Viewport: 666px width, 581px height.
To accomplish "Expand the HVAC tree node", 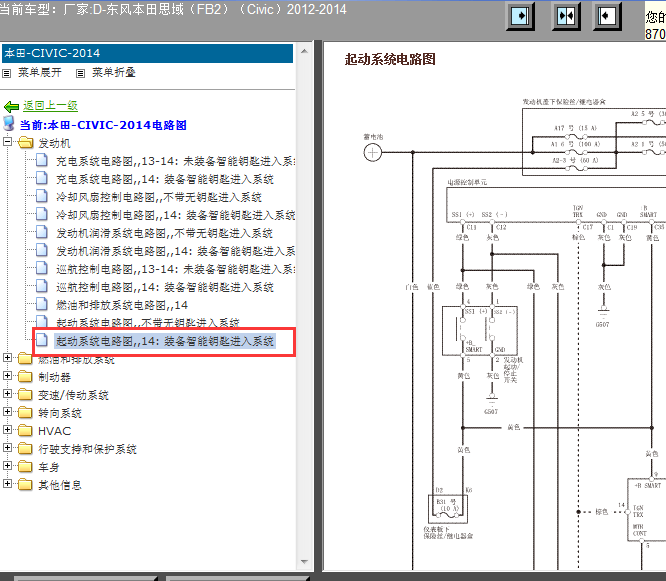I will [x=7, y=429].
